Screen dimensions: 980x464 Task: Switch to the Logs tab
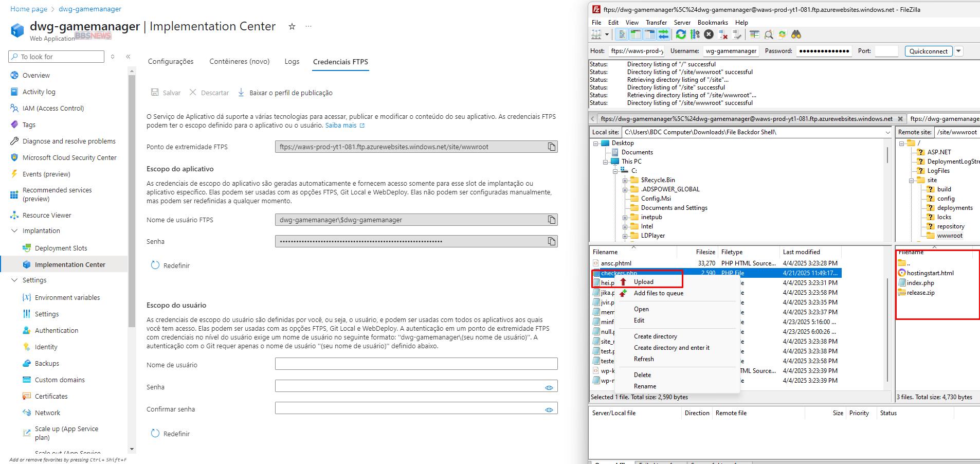click(292, 62)
